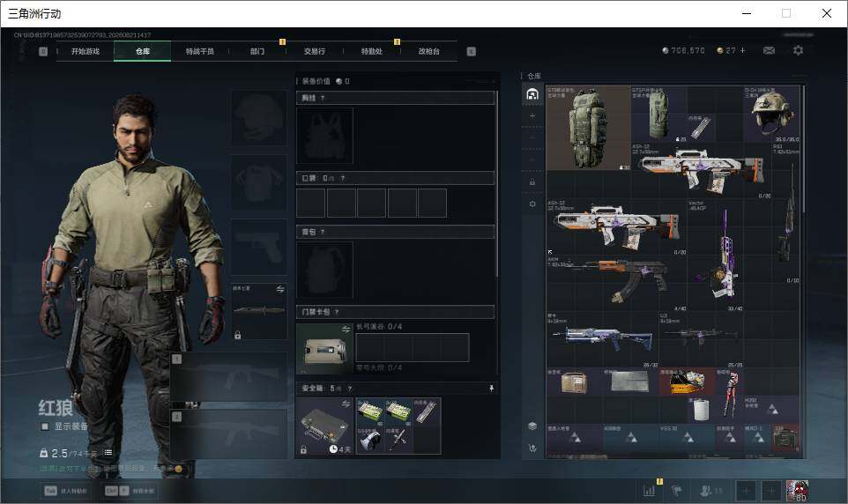The image size is (848, 504).
Task: Open weight detail list icon beside 2.5
Action: 108,453
